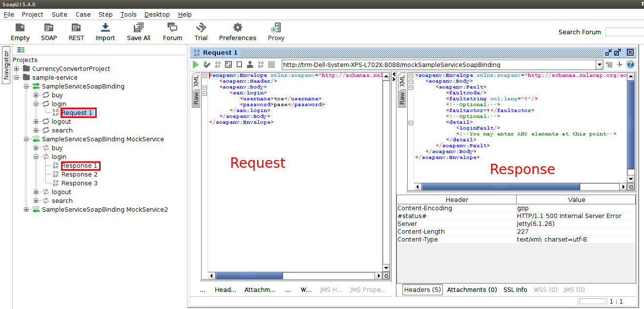This screenshot has width=644, height=309.
Task: Open the endpoint URL dropdown
Action: pos(599,64)
